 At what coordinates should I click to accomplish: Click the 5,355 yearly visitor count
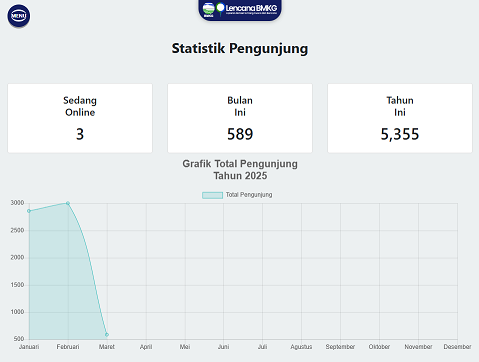coord(400,134)
